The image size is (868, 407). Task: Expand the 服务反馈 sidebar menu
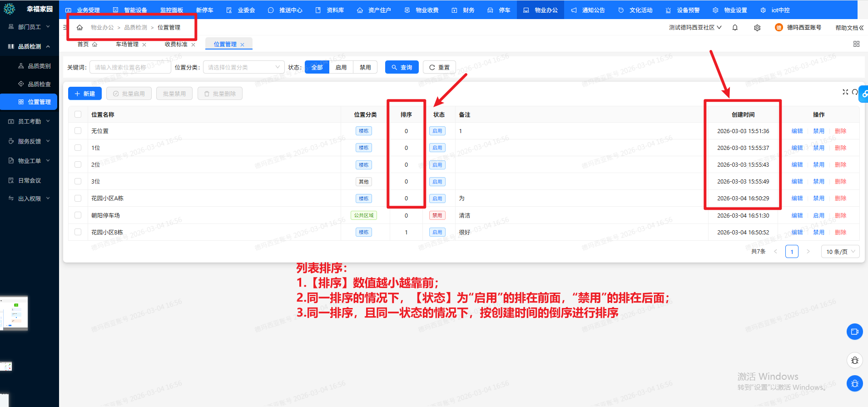pos(30,141)
